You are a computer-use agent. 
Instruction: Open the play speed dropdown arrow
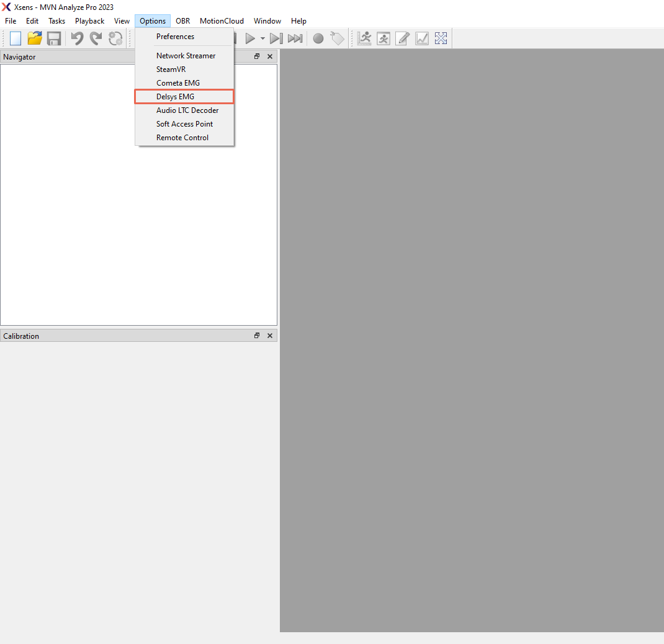[262, 38]
